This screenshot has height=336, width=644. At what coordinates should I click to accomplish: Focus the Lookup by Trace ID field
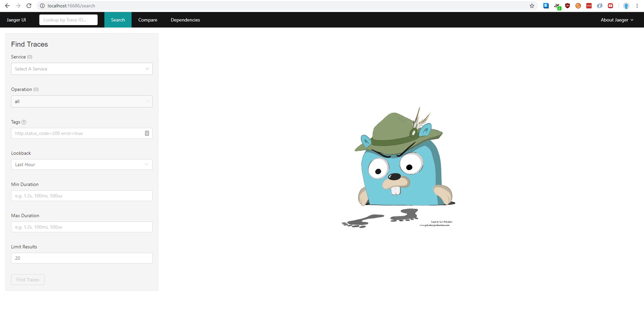[68, 20]
